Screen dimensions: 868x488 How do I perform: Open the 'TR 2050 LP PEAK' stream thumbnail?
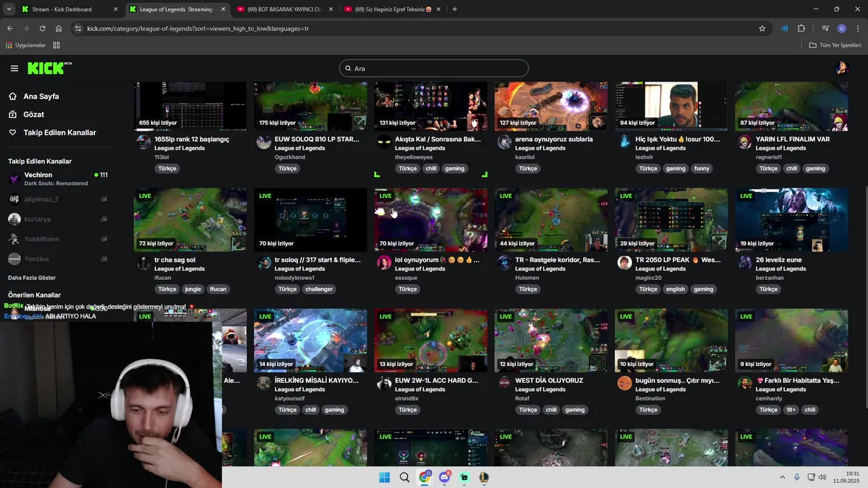click(x=671, y=220)
